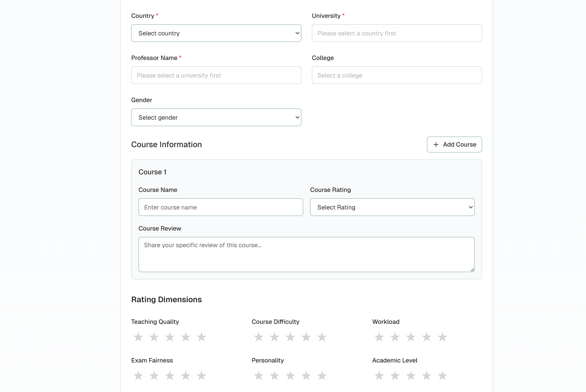Click fourth star under Workload

[427, 337]
